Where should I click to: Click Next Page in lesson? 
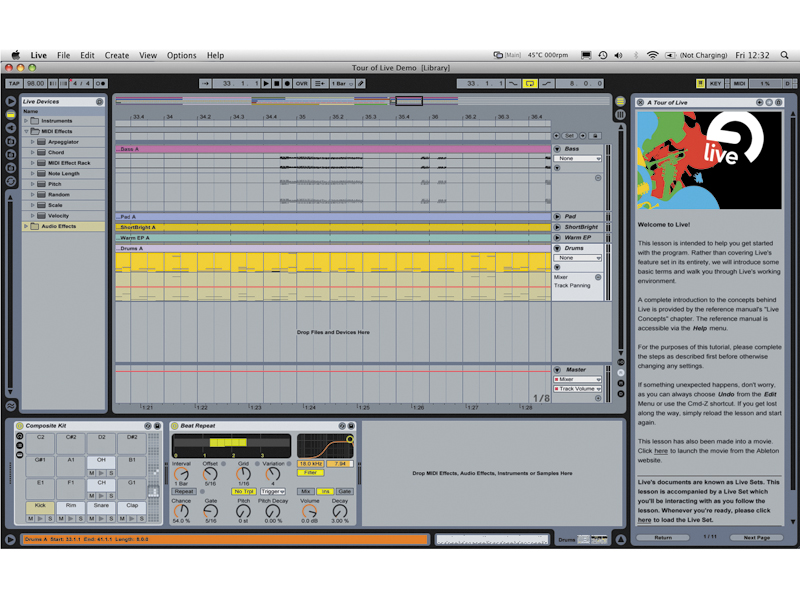pos(756,537)
